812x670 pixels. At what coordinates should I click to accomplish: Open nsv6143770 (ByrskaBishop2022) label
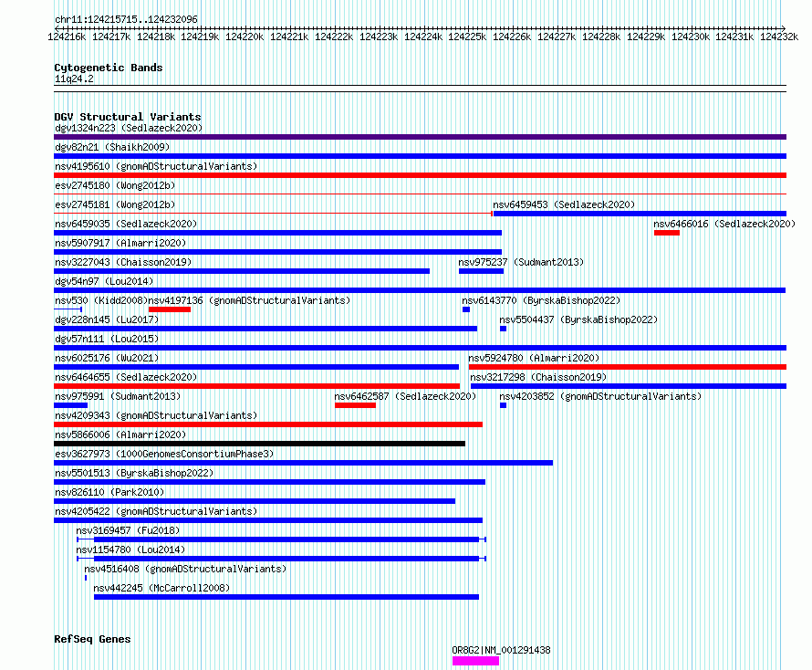541,300
